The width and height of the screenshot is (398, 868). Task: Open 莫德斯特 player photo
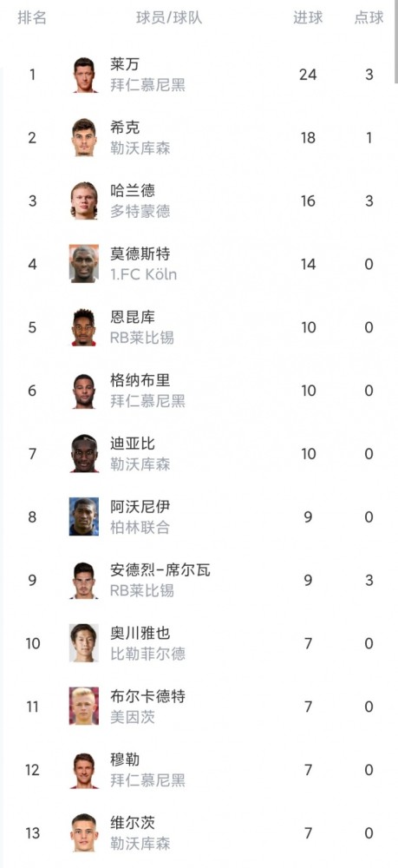pyautogui.click(x=84, y=264)
